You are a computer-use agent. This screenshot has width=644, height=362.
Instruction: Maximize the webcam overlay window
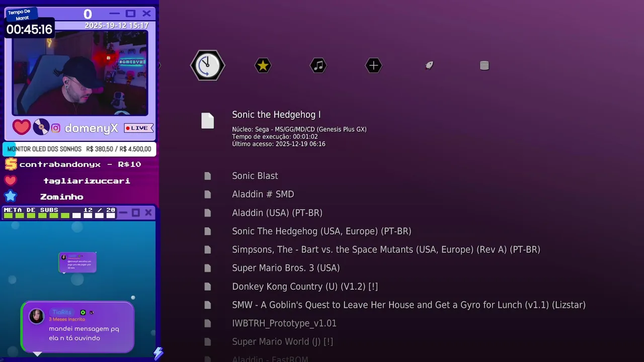coord(130,14)
